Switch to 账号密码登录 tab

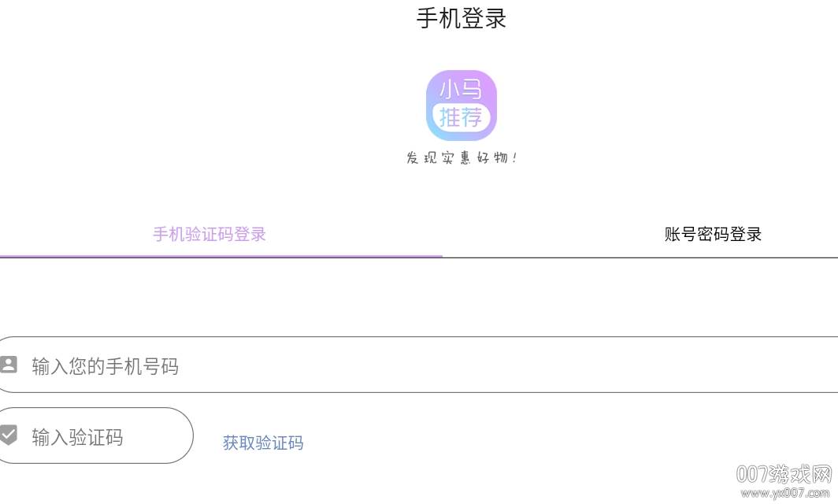coord(713,234)
